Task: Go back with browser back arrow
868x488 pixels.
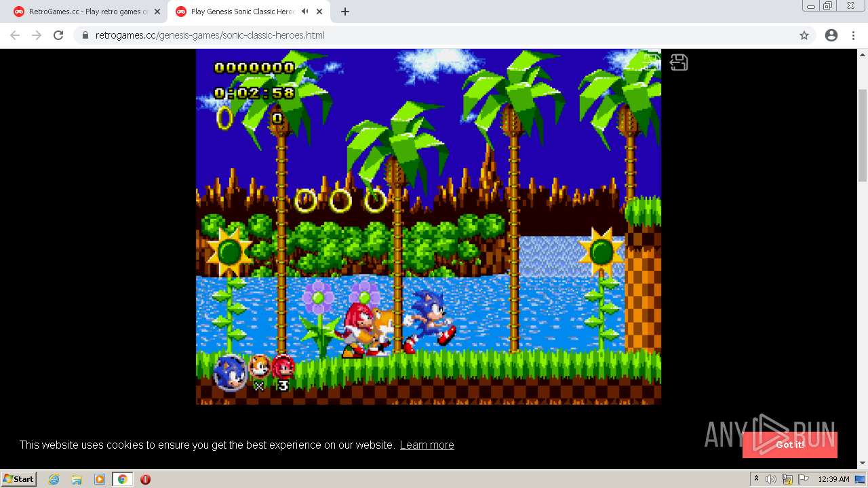Action: tap(15, 35)
